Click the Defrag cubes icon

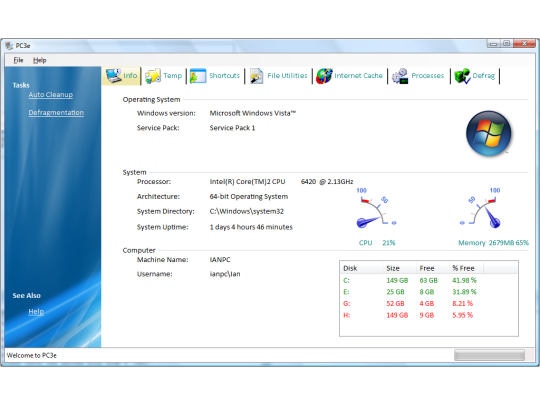[462, 76]
